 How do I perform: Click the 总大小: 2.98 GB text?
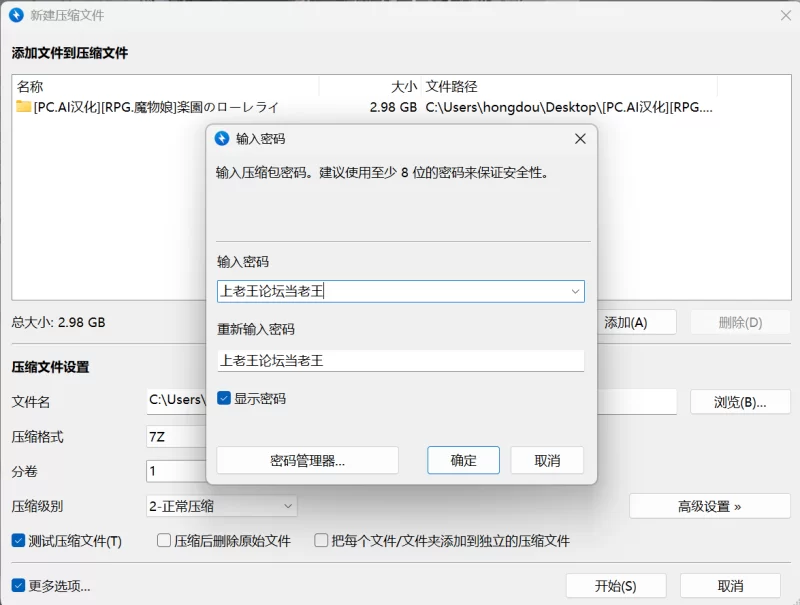click(x=58, y=322)
